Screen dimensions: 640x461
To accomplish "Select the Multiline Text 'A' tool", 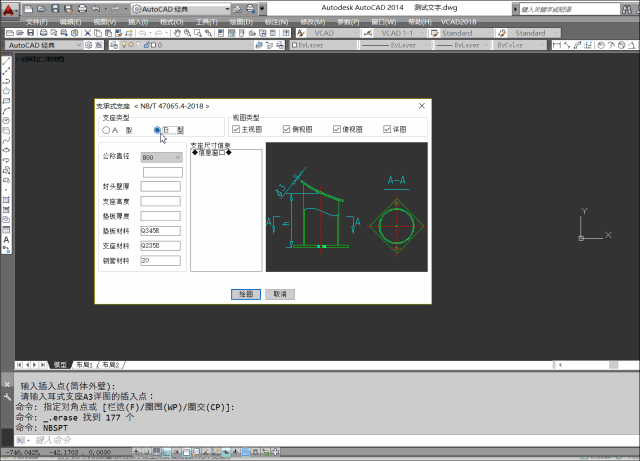I will click(6, 240).
